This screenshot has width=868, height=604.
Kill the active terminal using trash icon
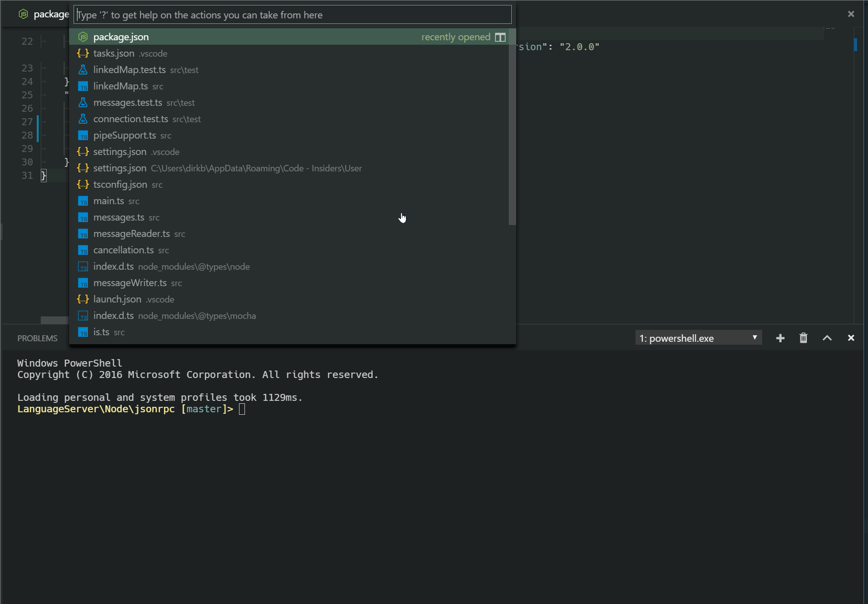pyautogui.click(x=803, y=338)
